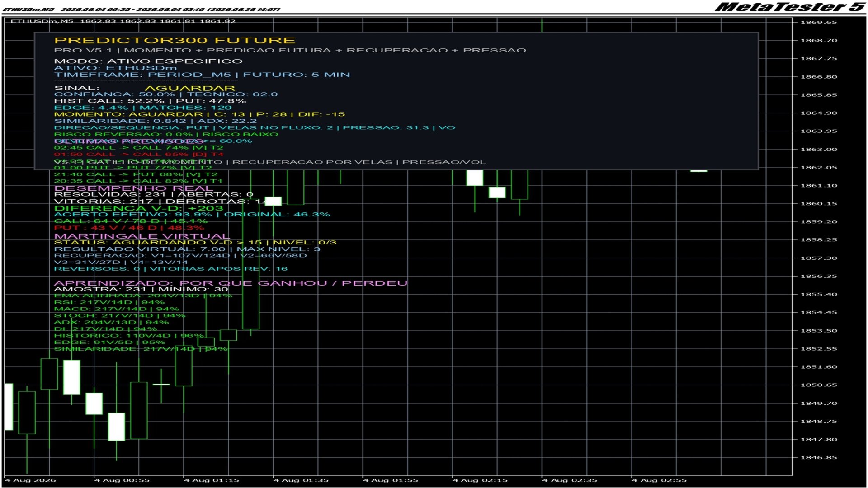This screenshot has width=868, height=488.
Task: Click the 4 Aug 02:15 time label
Action: click(x=480, y=480)
